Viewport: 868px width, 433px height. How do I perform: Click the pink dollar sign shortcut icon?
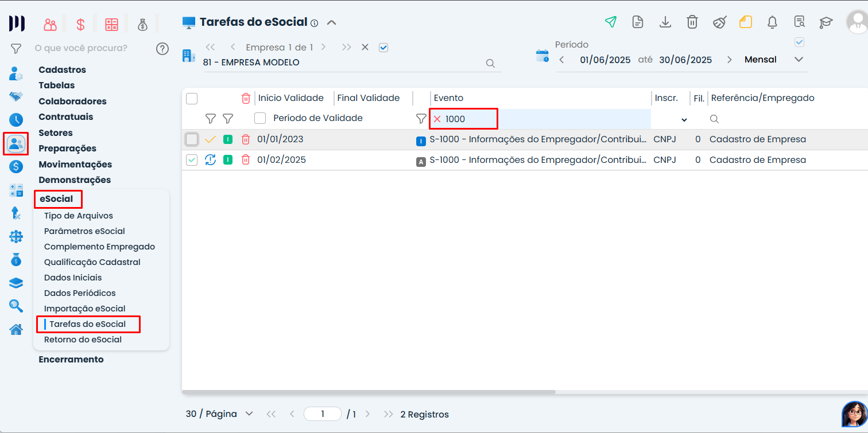[x=81, y=25]
